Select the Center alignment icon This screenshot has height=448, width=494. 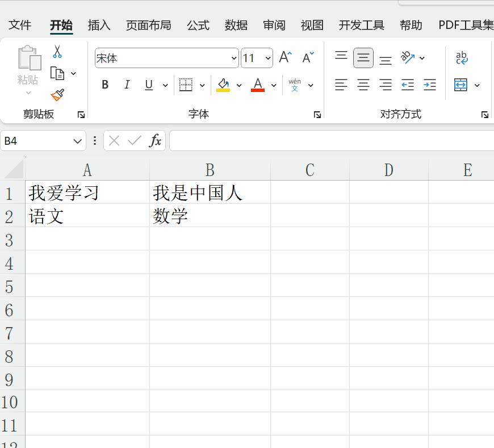(x=363, y=85)
